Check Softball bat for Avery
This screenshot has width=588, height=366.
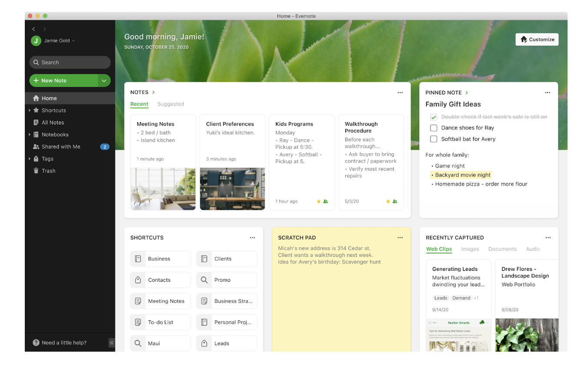(434, 139)
